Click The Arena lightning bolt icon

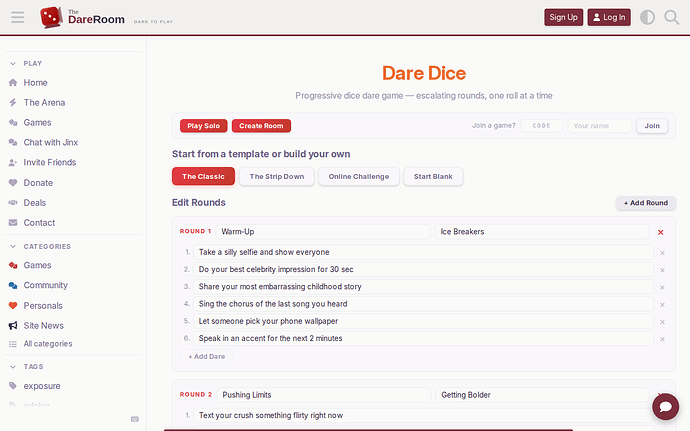pos(13,103)
